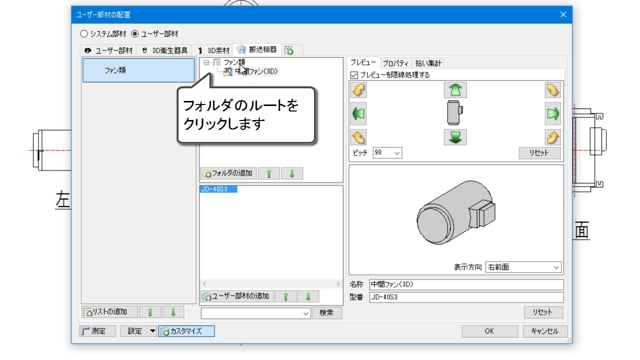The width and height of the screenshot is (640, 360).
Task: Click the フォルダの追加 button
Action: click(x=229, y=173)
